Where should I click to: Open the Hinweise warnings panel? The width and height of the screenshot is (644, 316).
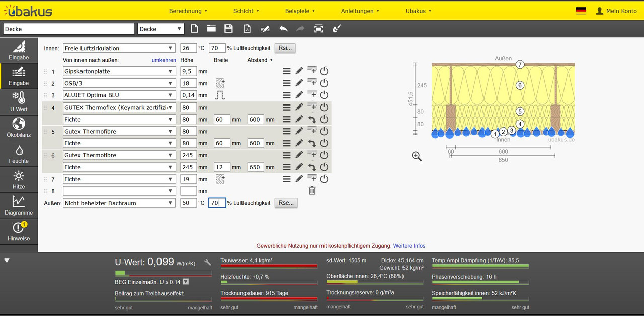[x=19, y=232]
